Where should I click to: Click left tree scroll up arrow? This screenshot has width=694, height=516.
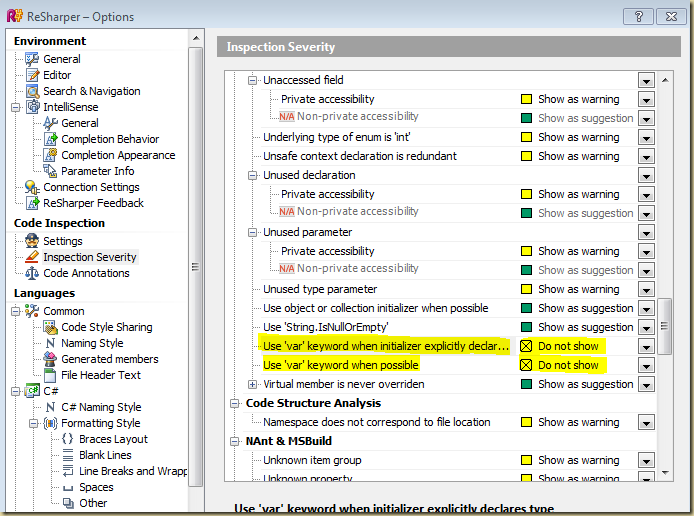(196, 39)
